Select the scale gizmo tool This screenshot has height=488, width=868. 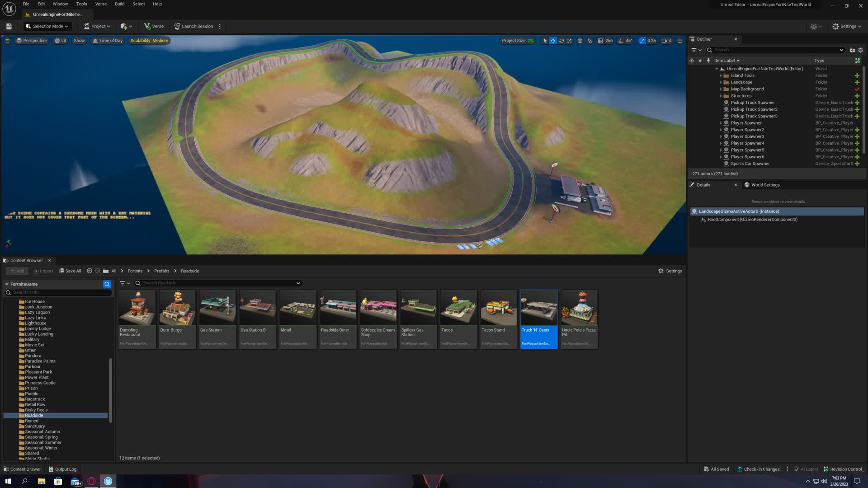click(570, 41)
